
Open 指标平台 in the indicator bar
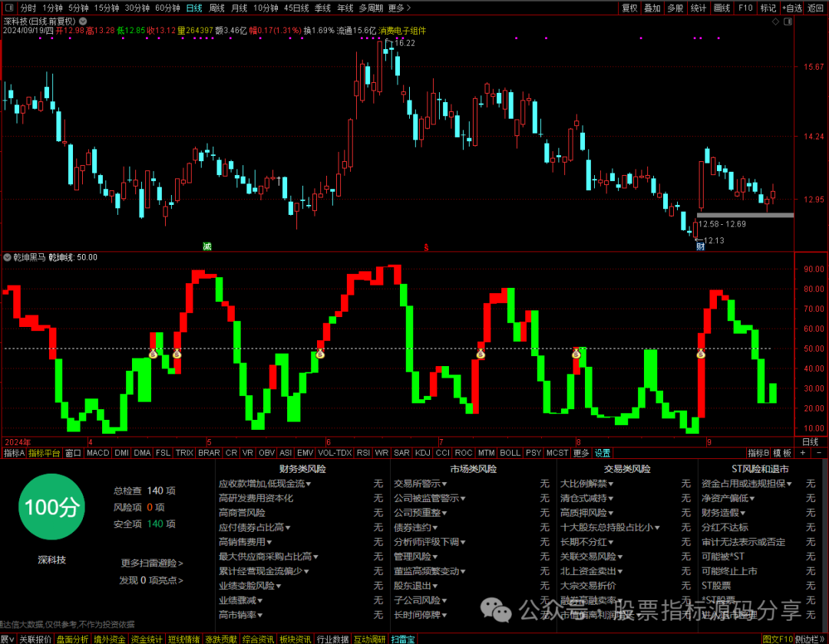44,453
